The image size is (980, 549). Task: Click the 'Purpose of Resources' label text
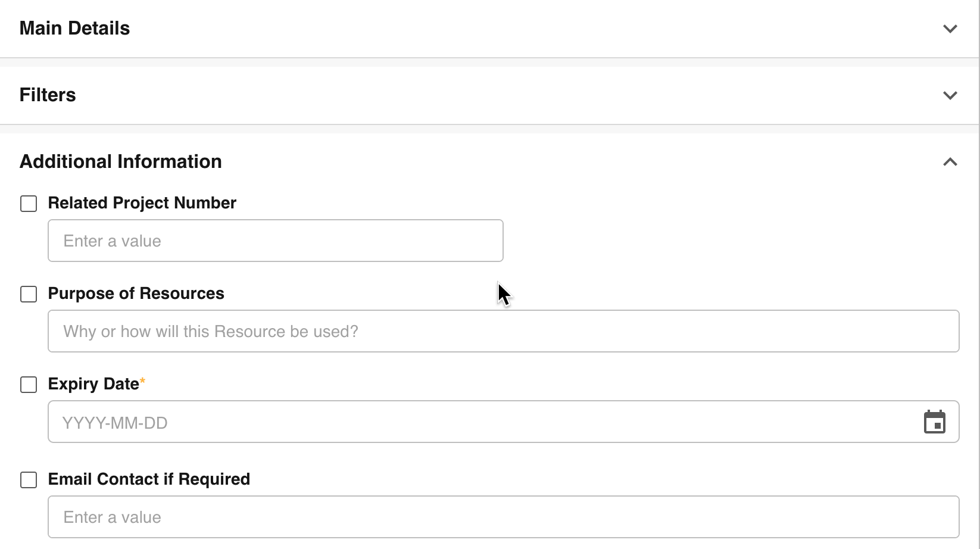[136, 294]
